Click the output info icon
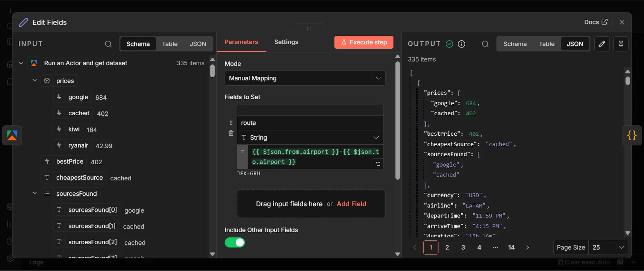 point(461,44)
